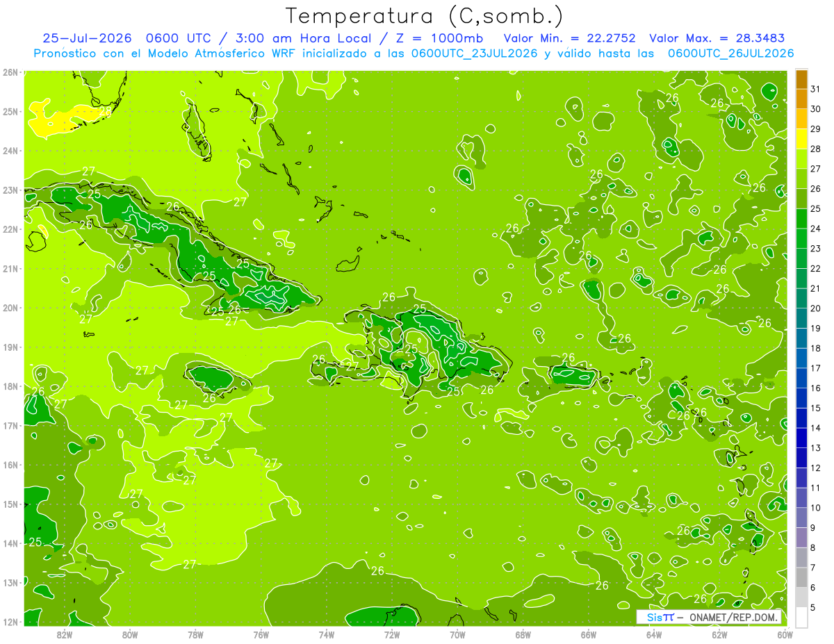Screen dimensions: 834x644
Task: Select the initialization time "0600UTC_23JUL2026"
Action: 474,53
